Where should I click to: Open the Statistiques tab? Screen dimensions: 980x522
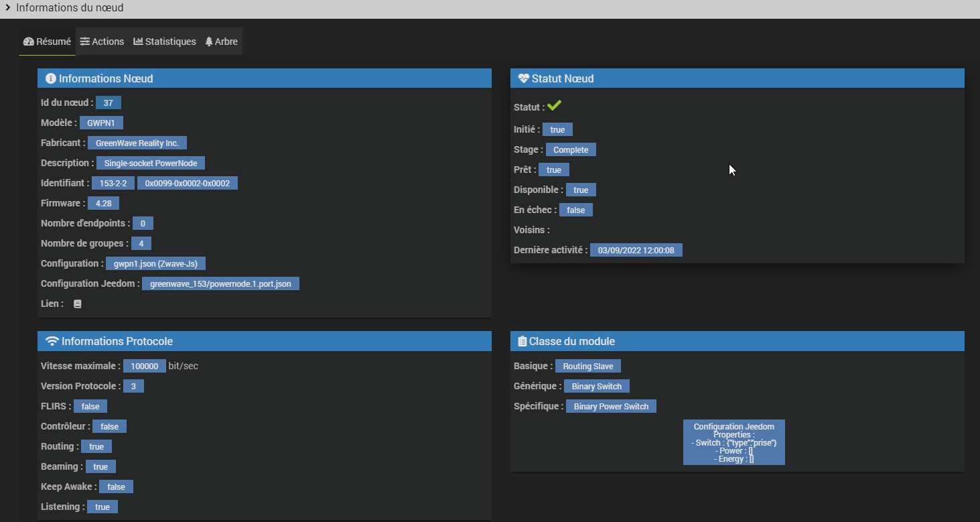pyautogui.click(x=165, y=42)
